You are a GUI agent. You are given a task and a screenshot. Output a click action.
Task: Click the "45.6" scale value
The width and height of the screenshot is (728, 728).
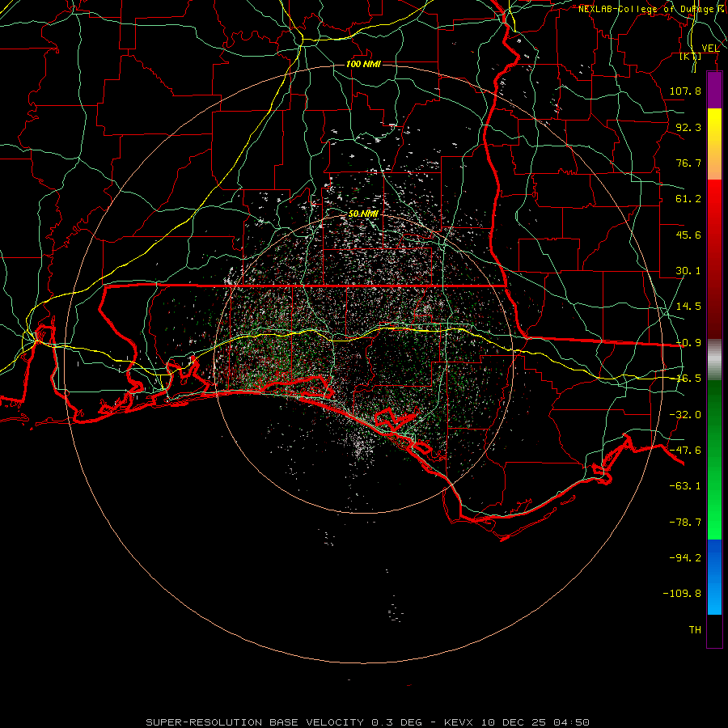coord(688,235)
